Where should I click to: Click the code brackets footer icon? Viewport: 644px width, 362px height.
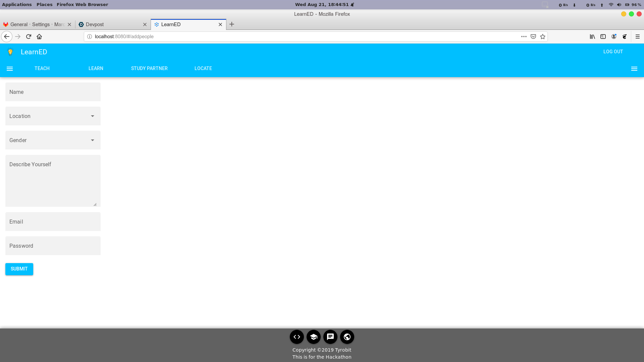(297, 337)
